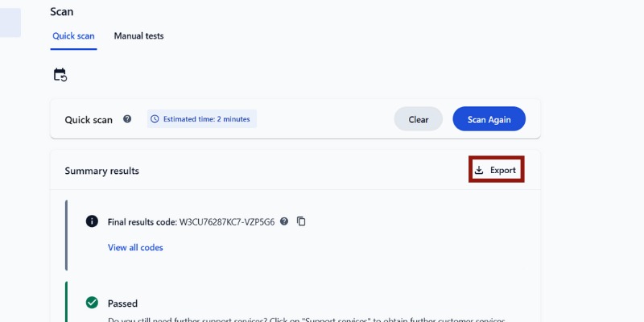Viewport: 644px width, 322px height.
Task: Open the scan history calendar icon
Action: [x=60, y=75]
